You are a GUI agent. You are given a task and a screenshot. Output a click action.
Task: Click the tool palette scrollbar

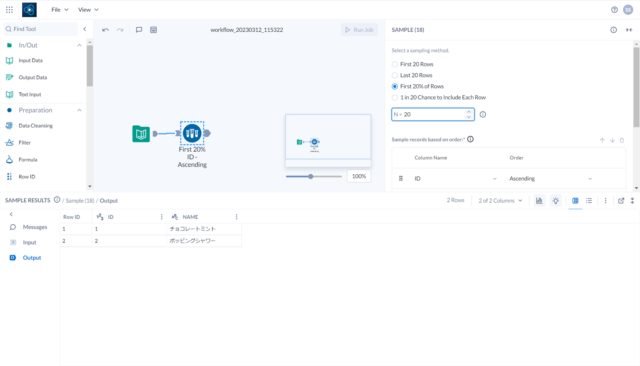(x=90, y=65)
